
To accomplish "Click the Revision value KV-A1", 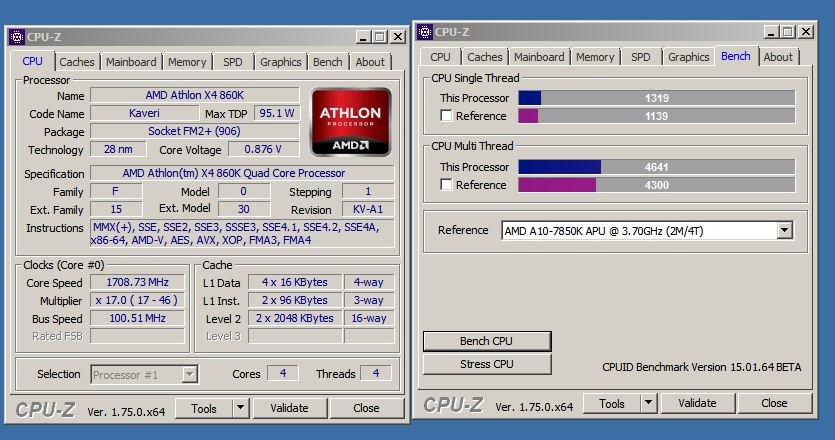I will [x=368, y=209].
